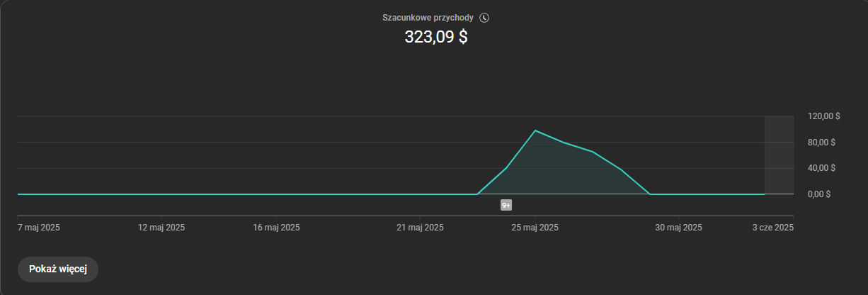
Task: Click the 0,00 $ axis label
Action: [819, 194]
